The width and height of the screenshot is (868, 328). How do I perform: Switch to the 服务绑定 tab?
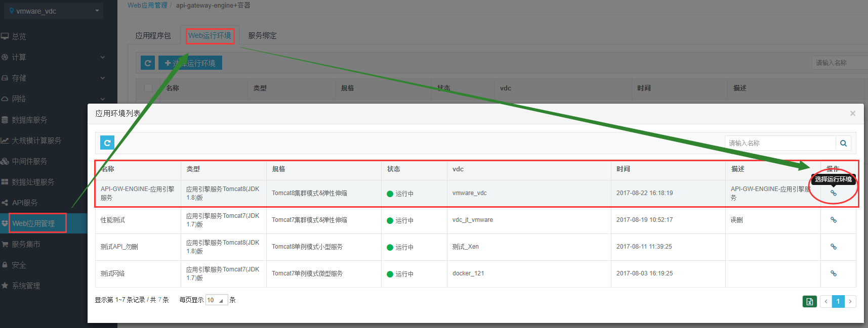coord(262,35)
